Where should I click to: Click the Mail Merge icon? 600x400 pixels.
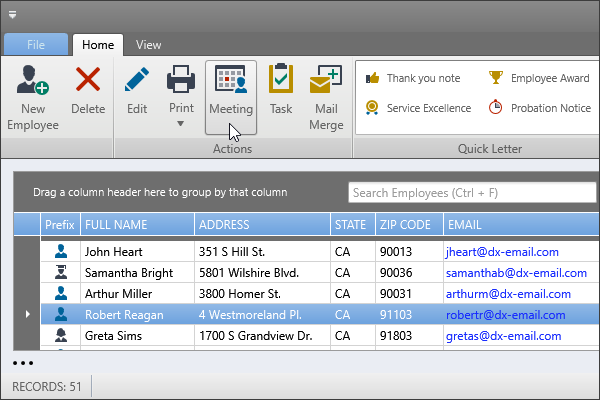pyautogui.click(x=326, y=81)
